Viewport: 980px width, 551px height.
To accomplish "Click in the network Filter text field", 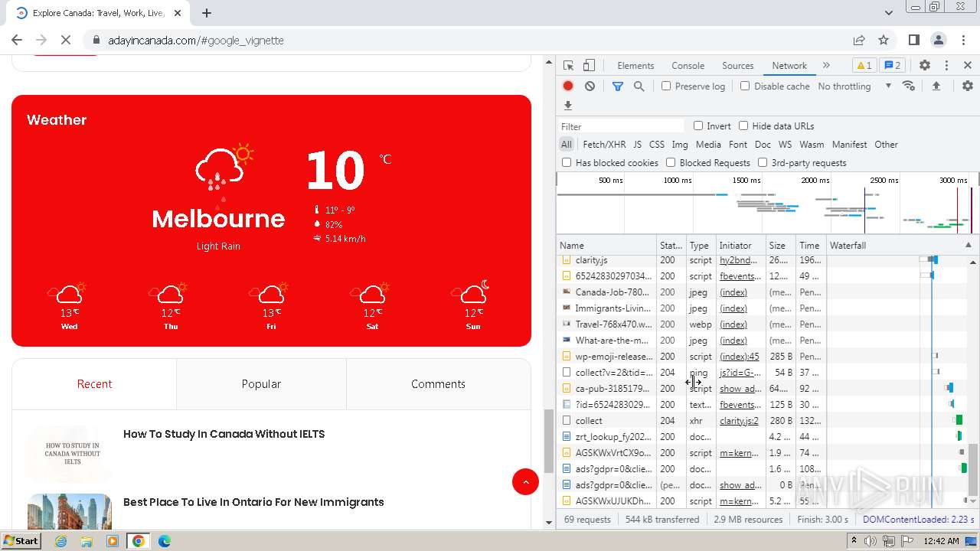I will (x=621, y=126).
